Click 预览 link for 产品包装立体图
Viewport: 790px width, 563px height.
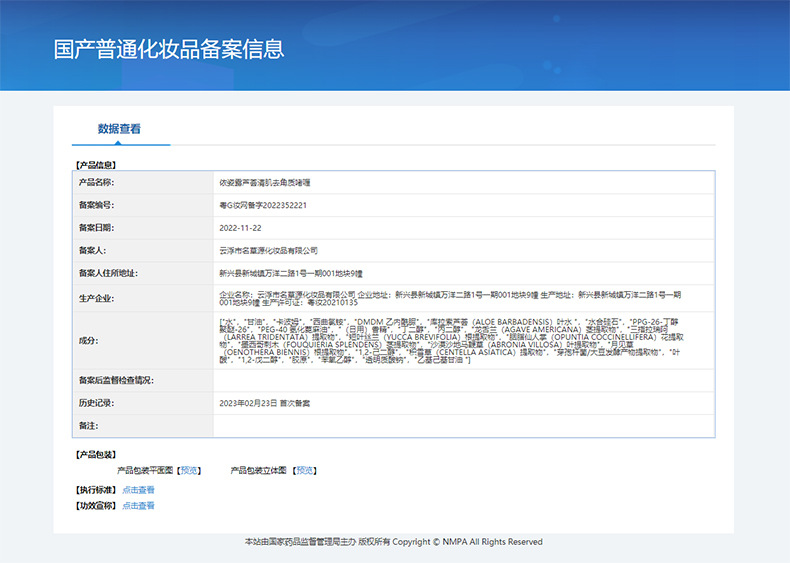click(305, 470)
